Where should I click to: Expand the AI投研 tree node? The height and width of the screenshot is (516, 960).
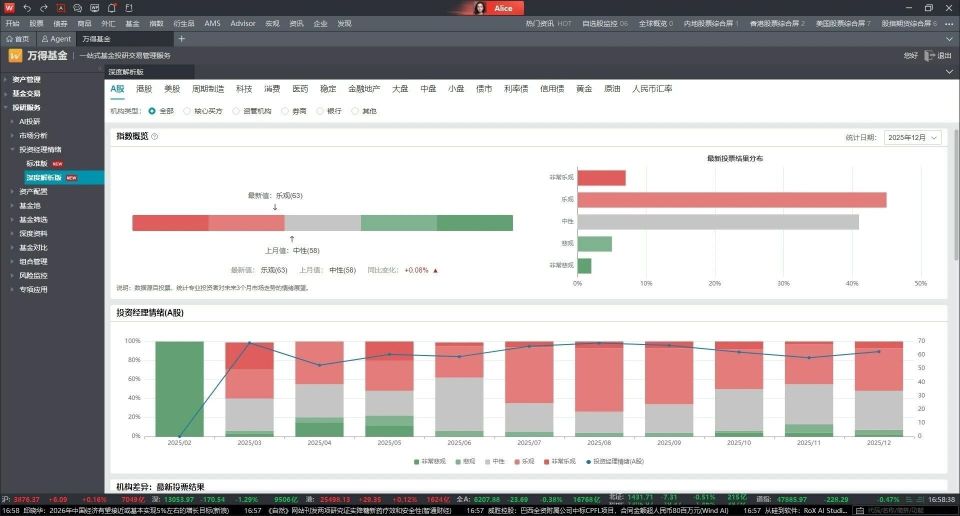point(12,122)
